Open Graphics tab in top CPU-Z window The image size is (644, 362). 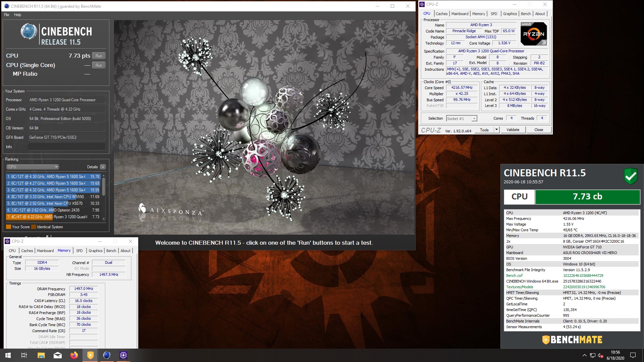point(510,14)
